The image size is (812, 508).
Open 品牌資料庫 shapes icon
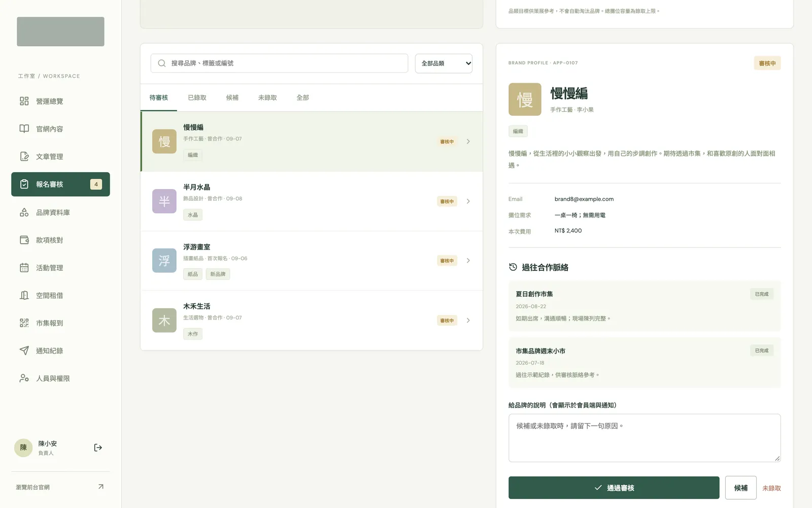coord(24,212)
